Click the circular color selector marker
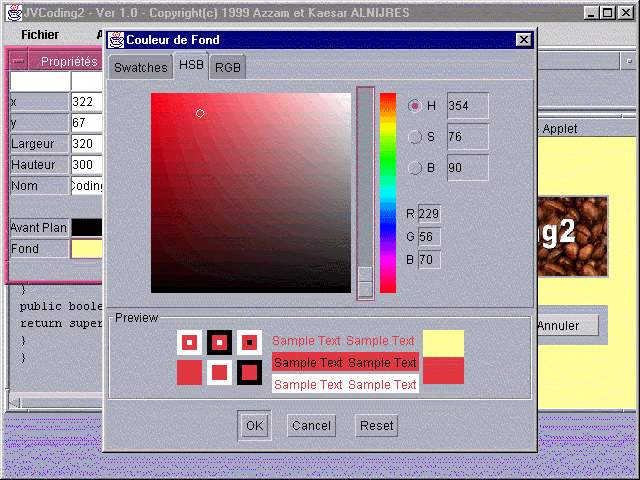Viewport: 640px width, 480px height. coord(200,113)
